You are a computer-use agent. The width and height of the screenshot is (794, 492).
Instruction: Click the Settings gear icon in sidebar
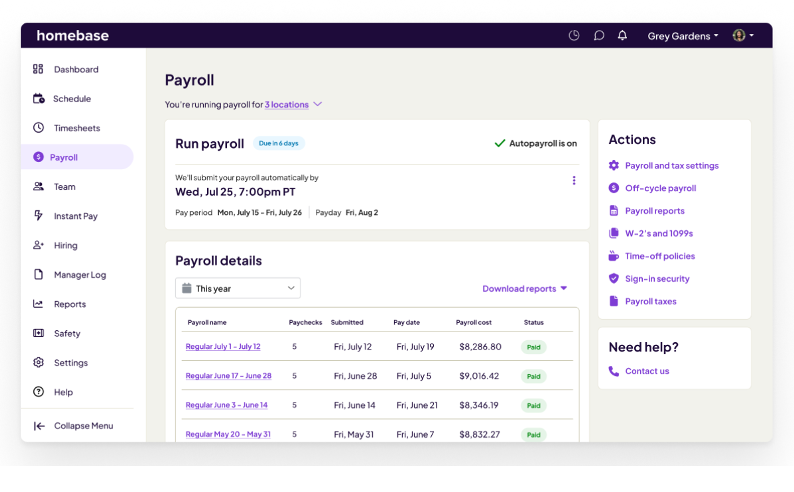coord(38,362)
